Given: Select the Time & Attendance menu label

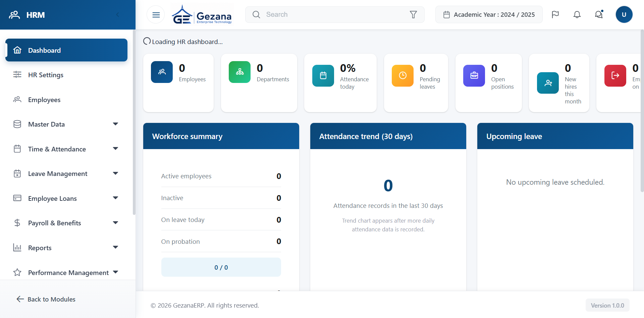Looking at the screenshot, I should (x=57, y=149).
